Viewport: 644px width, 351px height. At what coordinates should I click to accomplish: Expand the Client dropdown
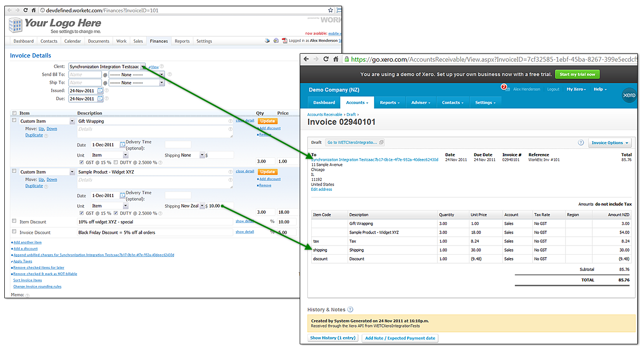142,67
